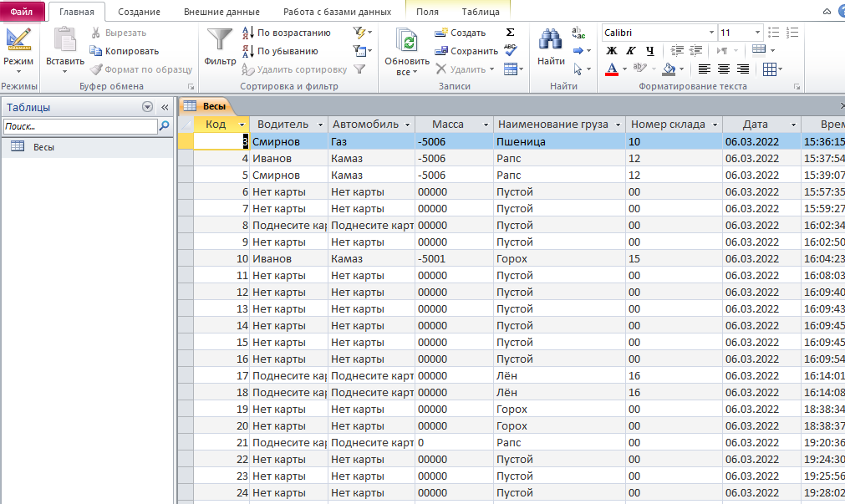Click the blue Go To arrow

578,51
